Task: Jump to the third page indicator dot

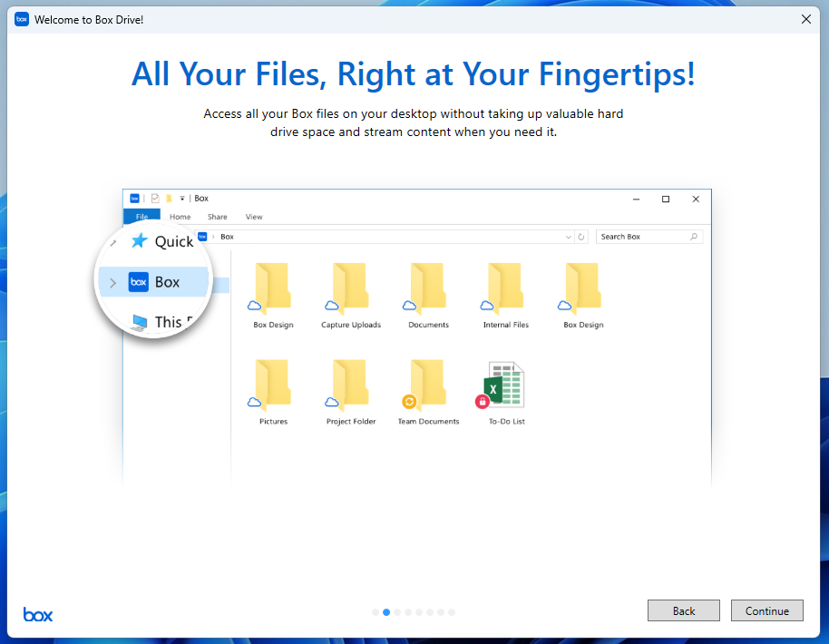Action: click(397, 612)
